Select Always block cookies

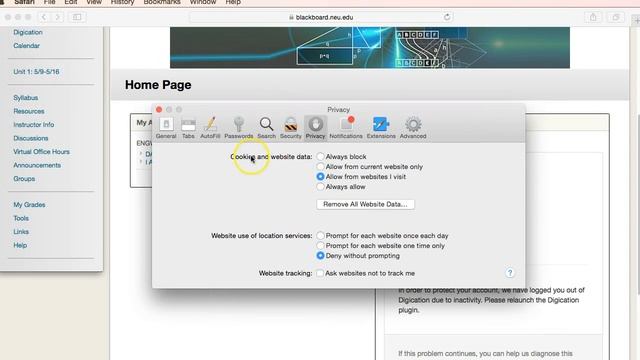320,156
